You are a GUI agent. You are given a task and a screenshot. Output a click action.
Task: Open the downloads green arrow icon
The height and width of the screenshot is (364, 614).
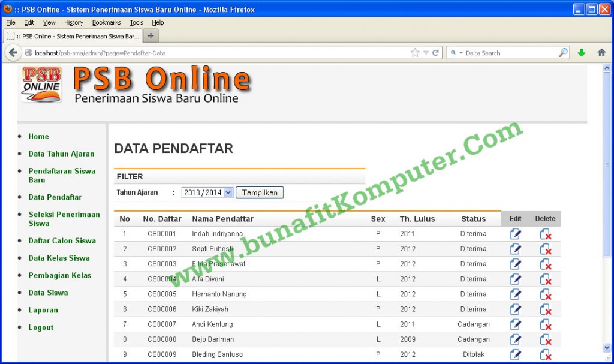(x=581, y=53)
